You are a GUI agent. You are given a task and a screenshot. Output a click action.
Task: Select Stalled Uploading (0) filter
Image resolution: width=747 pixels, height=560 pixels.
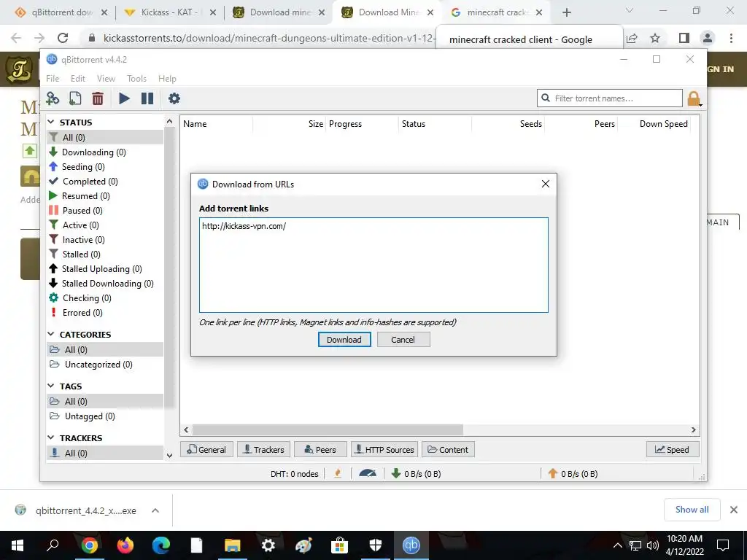click(x=101, y=269)
